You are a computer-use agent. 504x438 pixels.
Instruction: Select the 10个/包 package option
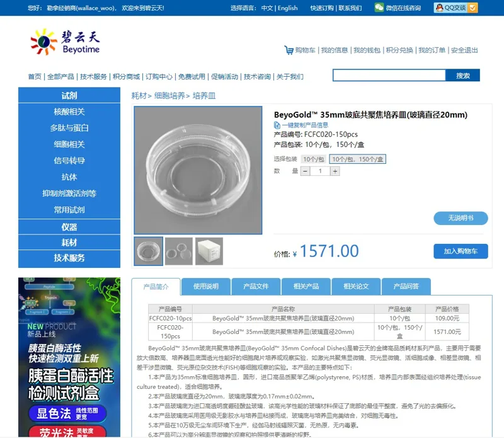tap(313, 159)
